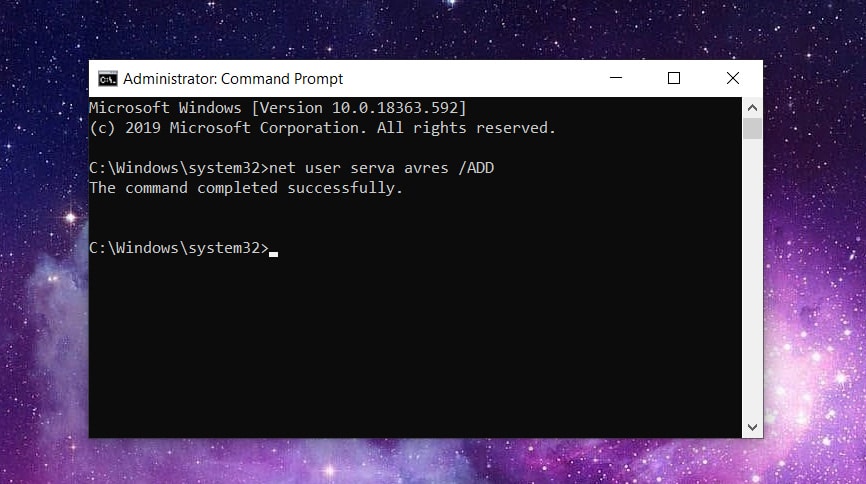Open the Command Prompt system menu icon

tap(108, 79)
